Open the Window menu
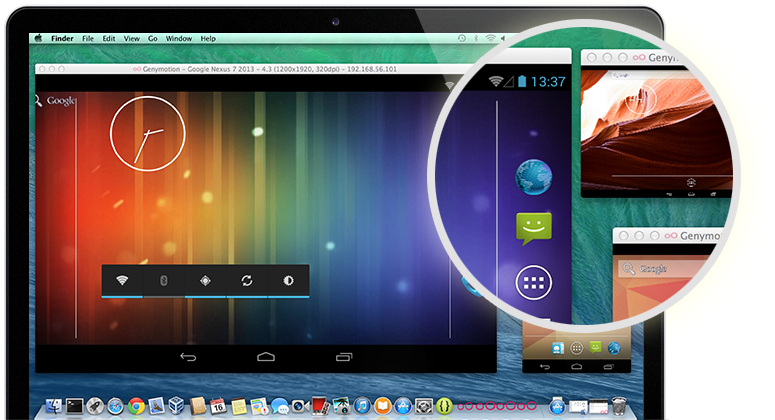This screenshot has width=775, height=420. [x=179, y=38]
